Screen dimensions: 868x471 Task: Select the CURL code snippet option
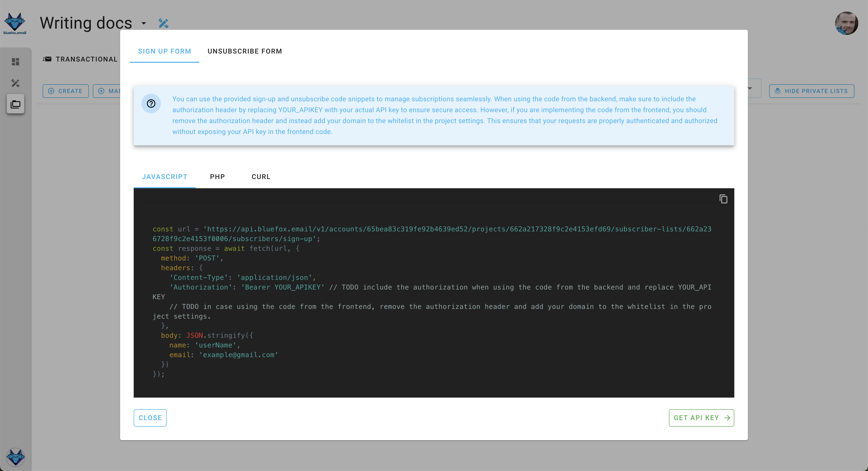point(261,177)
